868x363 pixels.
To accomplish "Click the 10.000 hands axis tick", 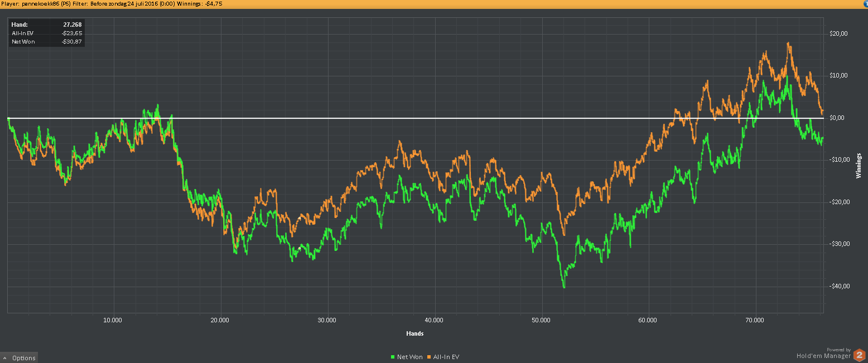I will 113,321.
